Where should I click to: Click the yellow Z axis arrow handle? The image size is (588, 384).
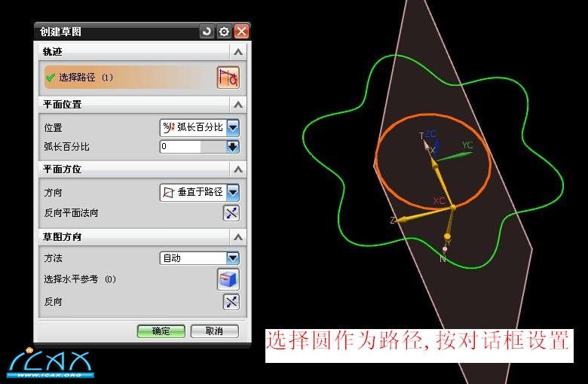pos(403,220)
